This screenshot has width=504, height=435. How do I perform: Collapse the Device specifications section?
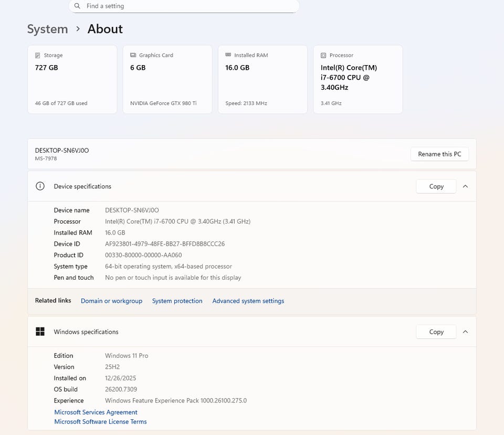coord(465,186)
